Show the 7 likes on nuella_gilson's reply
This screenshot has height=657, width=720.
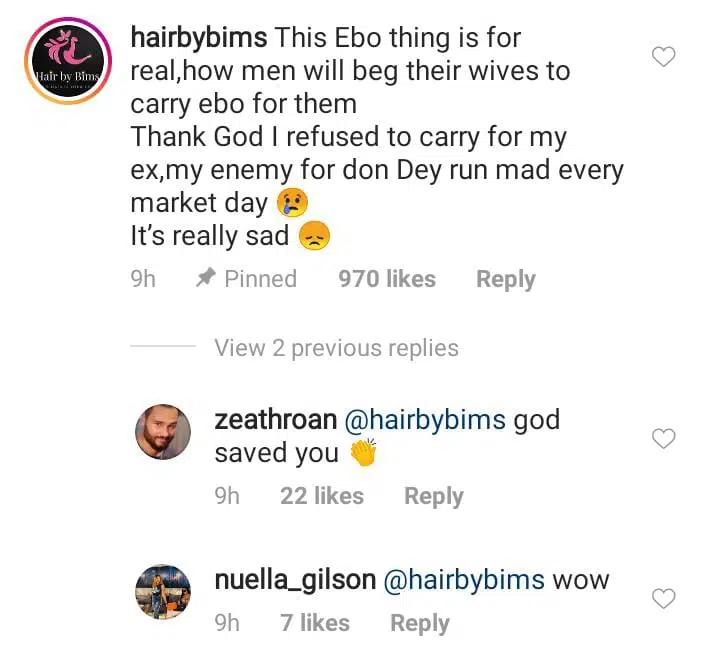(315, 623)
